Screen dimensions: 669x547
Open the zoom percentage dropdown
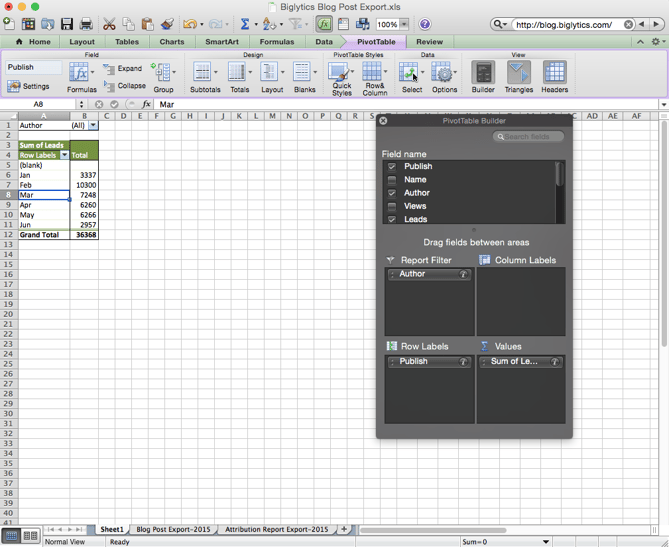tap(405, 24)
